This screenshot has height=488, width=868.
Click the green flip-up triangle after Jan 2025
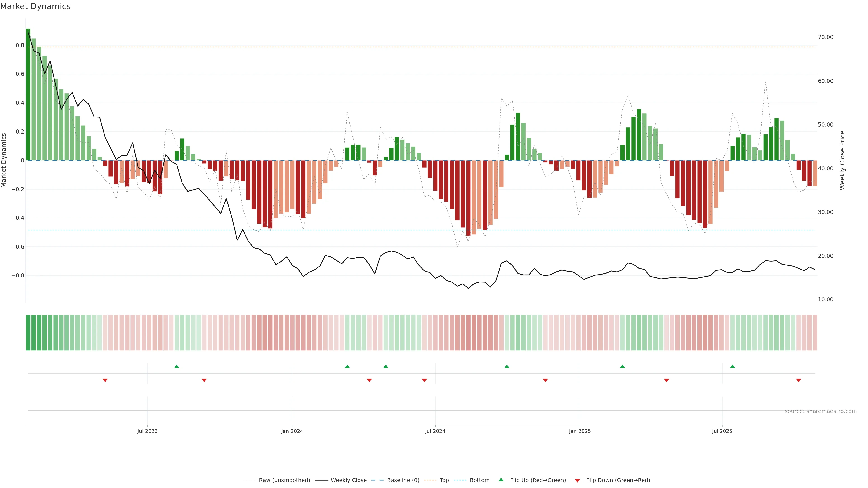point(622,366)
